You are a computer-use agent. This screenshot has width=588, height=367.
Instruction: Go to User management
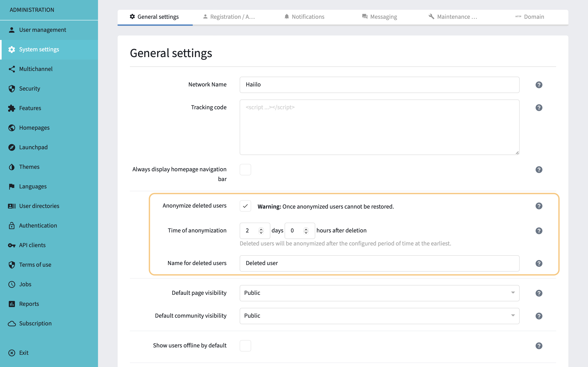point(42,30)
